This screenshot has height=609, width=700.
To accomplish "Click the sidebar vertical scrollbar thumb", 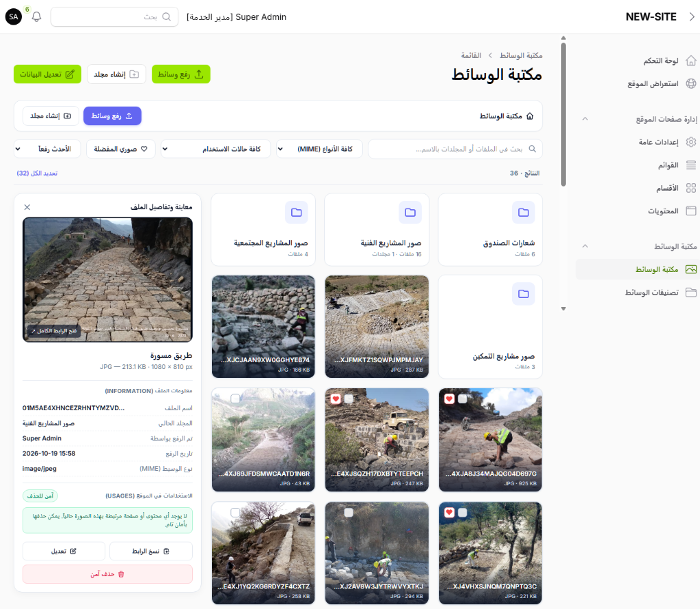I will pos(563,114).
